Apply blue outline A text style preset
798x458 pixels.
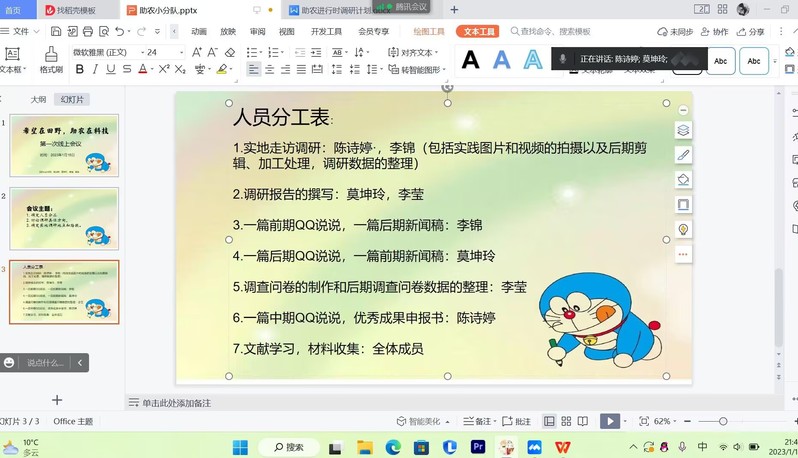pos(533,60)
